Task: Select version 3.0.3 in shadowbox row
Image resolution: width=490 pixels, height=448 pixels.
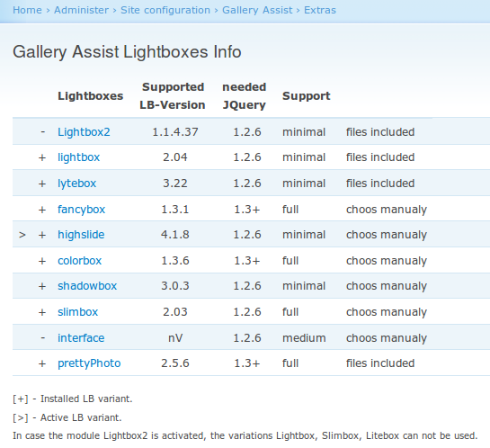Action: coord(175,286)
